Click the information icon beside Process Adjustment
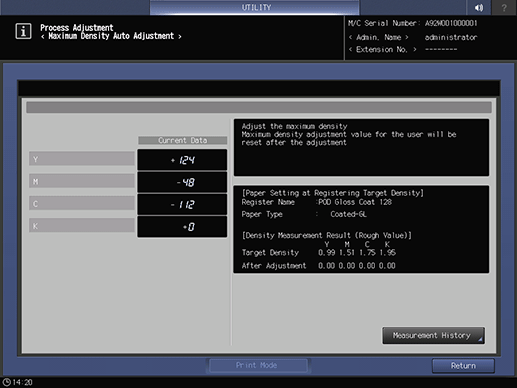This screenshot has width=517, height=388. pyautogui.click(x=23, y=31)
